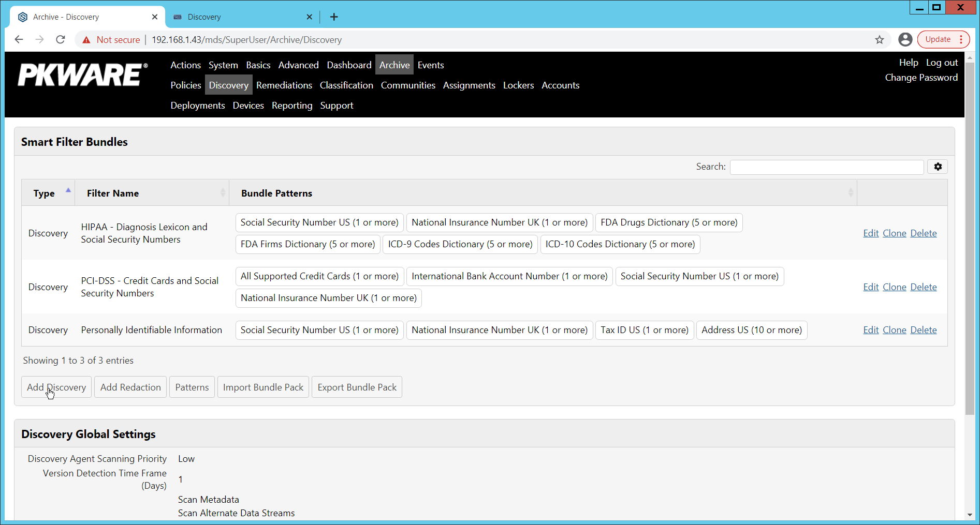Reload the page in the browser
980x525 pixels.
pyautogui.click(x=60, y=39)
